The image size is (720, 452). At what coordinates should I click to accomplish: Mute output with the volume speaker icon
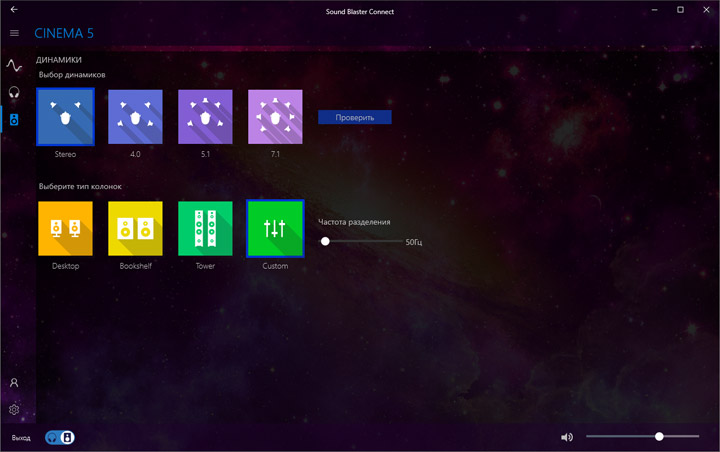coord(567,437)
